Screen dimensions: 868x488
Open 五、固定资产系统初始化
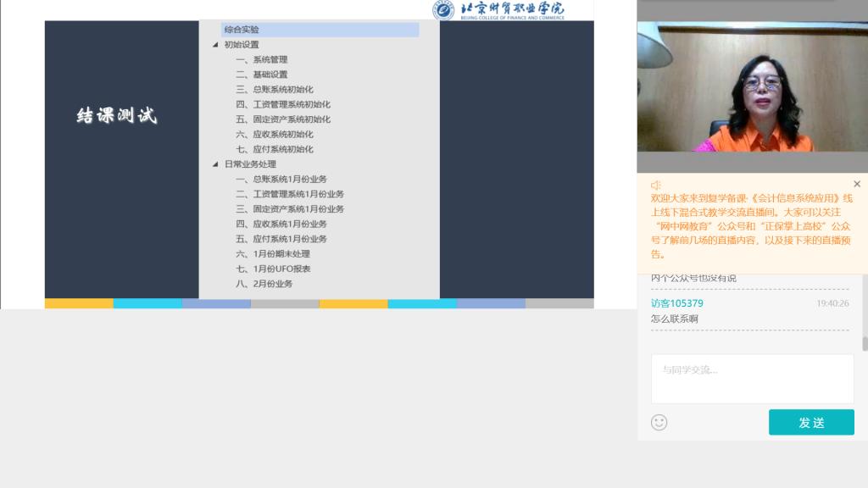(282, 119)
